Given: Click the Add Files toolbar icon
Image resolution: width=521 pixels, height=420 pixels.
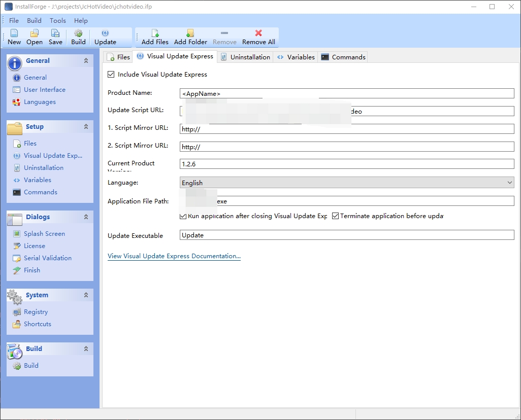Looking at the screenshot, I should pos(155,33).
